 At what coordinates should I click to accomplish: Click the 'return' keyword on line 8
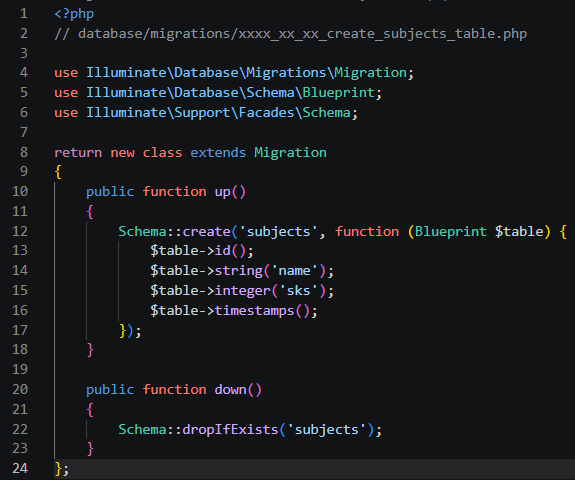[x=78, y=153]
